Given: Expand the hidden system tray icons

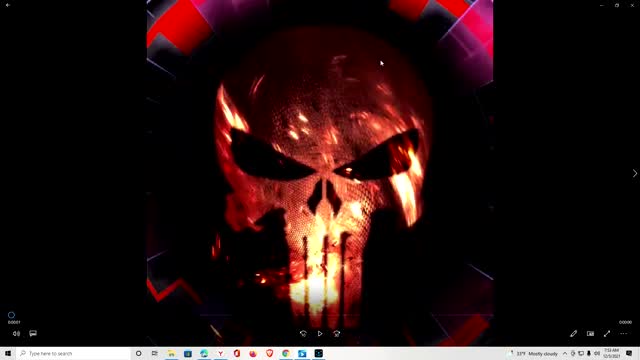Looking at the screenshot, I should [x=565, y=353].
